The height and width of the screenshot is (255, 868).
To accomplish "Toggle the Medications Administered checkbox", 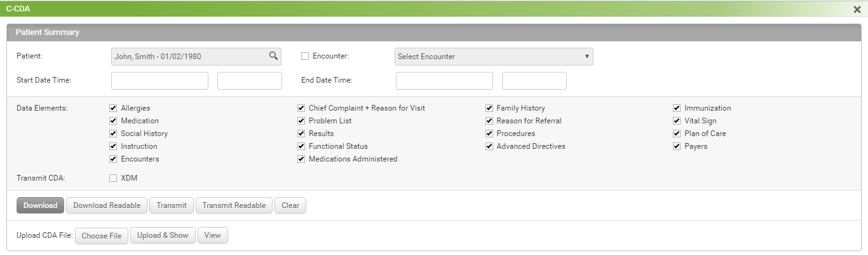I will pos(301,159).
